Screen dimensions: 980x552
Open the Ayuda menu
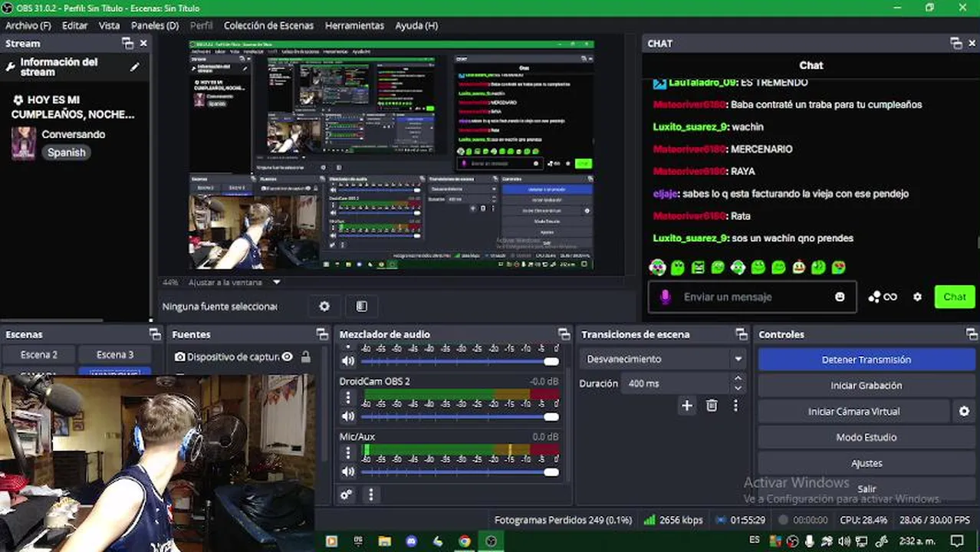416,25
